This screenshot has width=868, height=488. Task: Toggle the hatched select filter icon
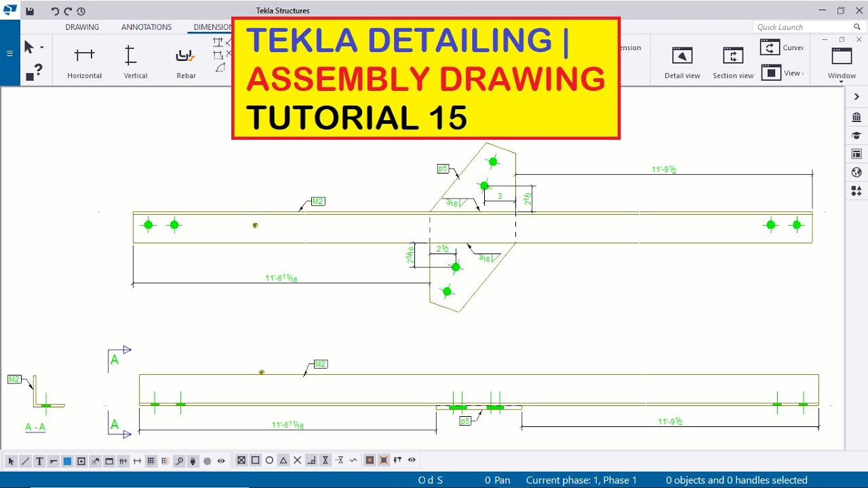point(208,461)
